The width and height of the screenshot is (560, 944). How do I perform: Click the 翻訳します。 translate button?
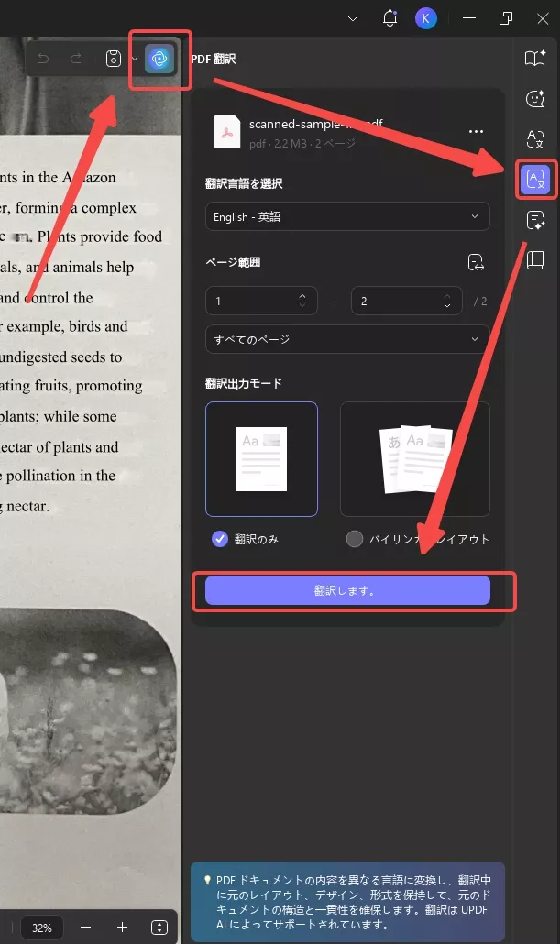pyautogui.click(x=347, y=590)
